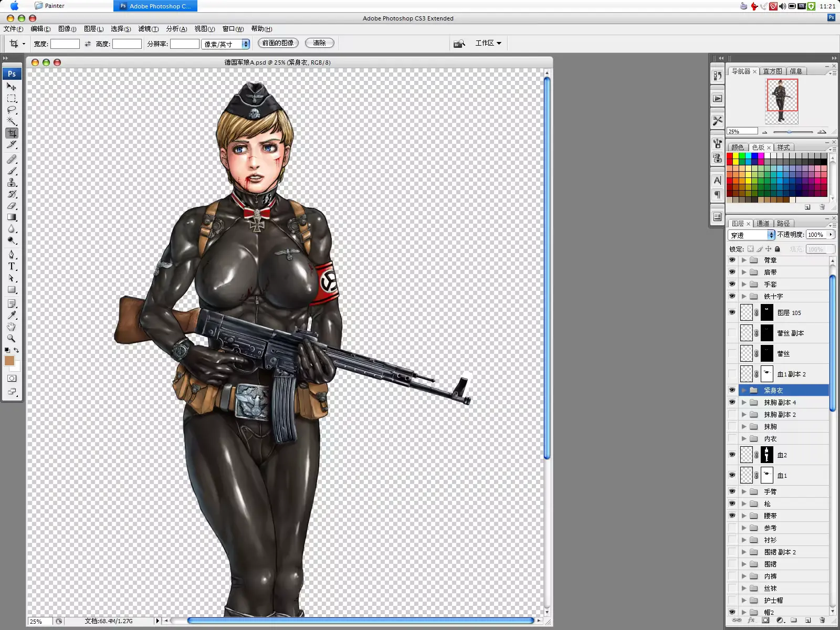Switch to the 直方图 tab
Viewport: 840px width, 630px height.
(x=772, y=71)
